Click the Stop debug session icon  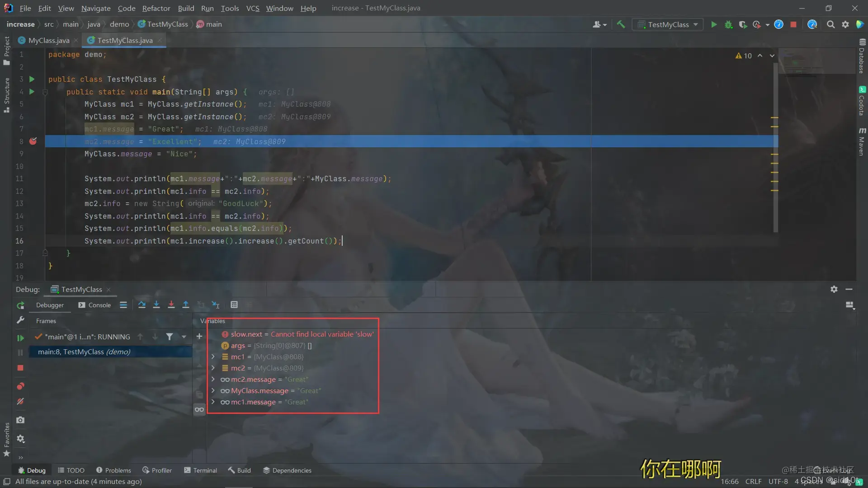coord(20,368)
